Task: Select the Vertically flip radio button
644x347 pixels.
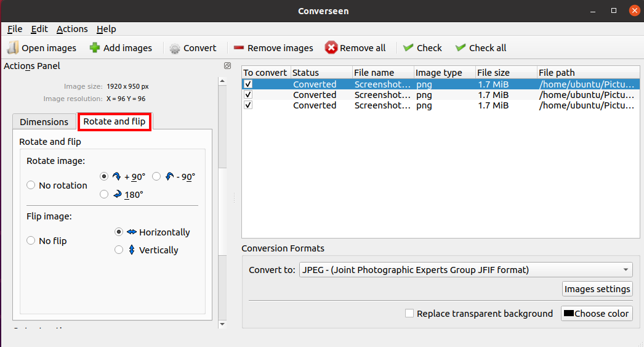Action: (119, 250)
